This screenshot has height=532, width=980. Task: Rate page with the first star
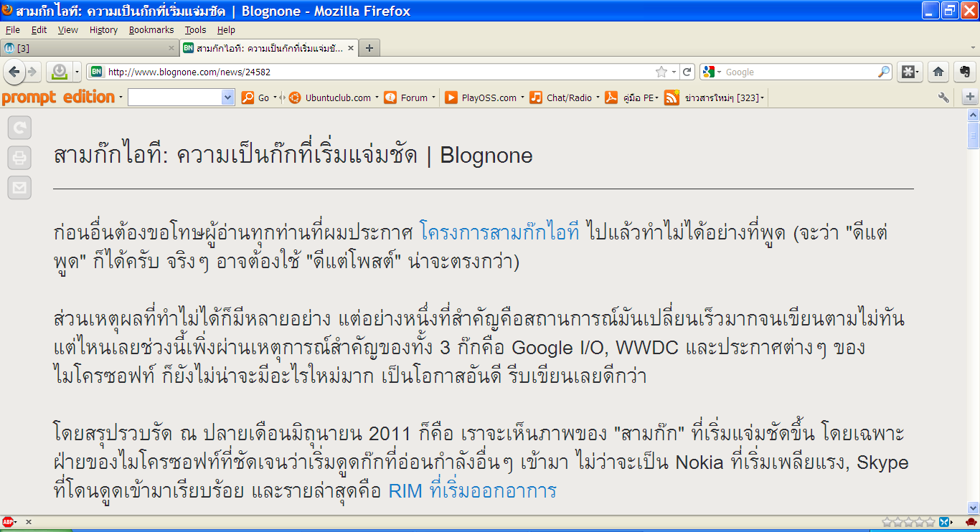pyautogui.click(x=887, y=522)
